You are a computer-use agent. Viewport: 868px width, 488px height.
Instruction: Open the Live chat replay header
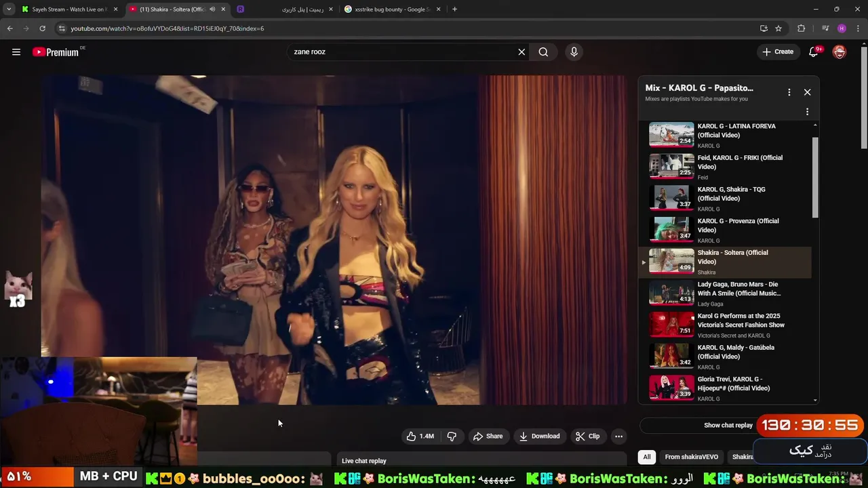[x=364, y=461]
